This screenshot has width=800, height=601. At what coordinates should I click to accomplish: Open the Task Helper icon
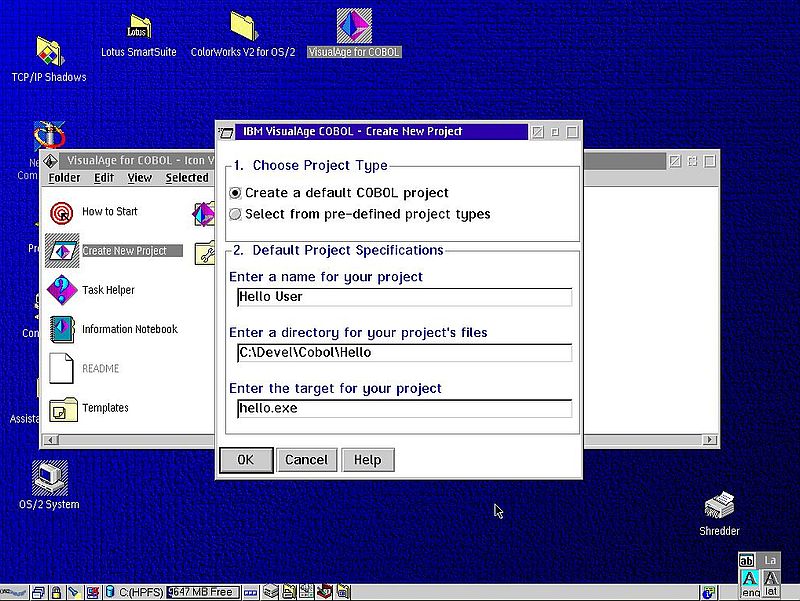[x=62, y=291]
